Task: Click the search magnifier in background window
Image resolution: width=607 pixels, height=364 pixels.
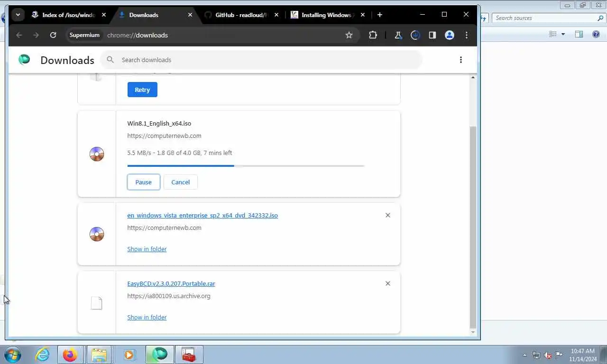Action: [601, 18]
